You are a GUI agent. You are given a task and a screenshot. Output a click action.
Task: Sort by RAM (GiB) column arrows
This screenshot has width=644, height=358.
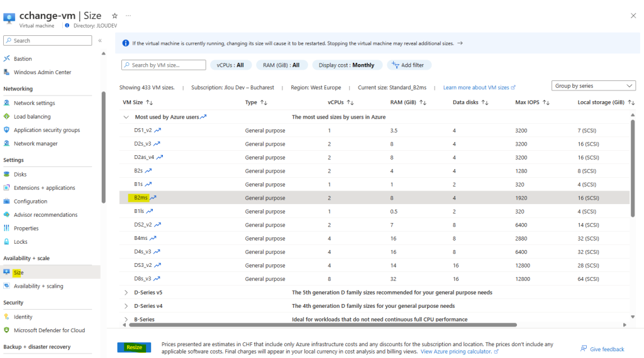tap(423, 102)
